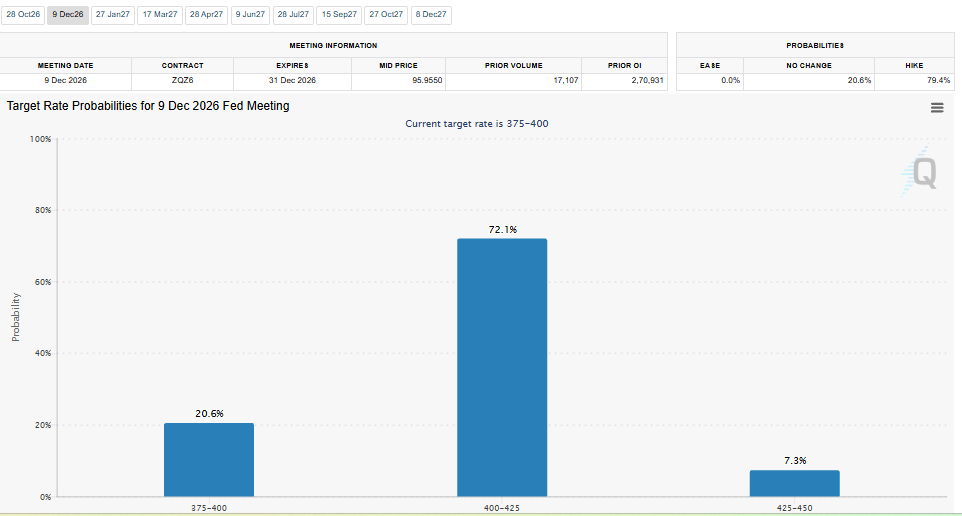Click the MEETING DATE column header

coord(66,66)
